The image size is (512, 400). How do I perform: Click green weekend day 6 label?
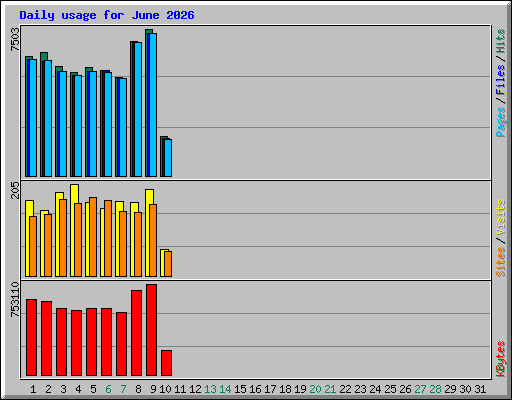108,389
